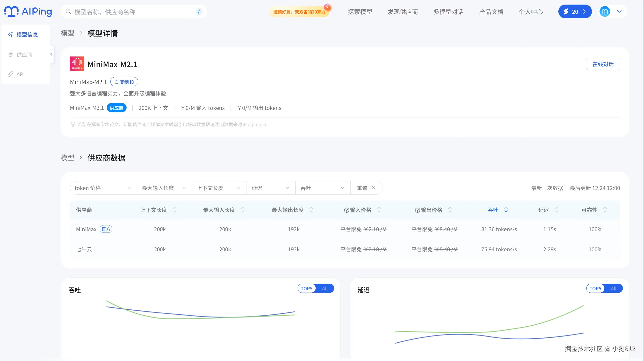Click the user avatar icon

click(605, 12)
